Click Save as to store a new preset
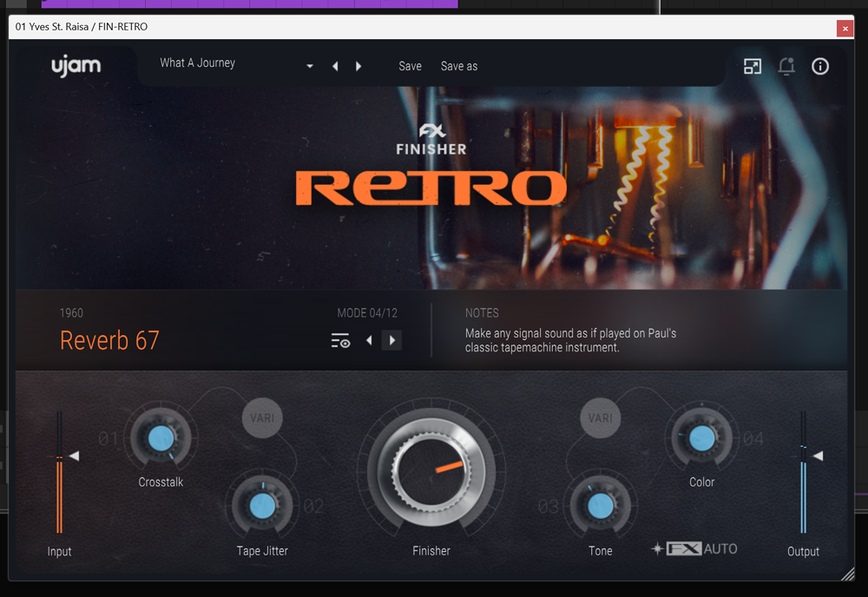 pos(459,67)
